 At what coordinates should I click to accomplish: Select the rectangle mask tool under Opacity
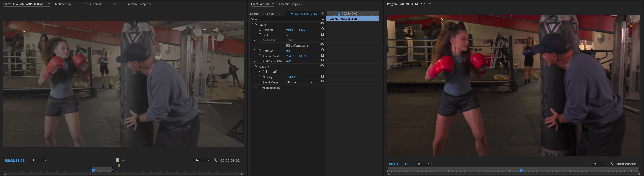[268, 72]
